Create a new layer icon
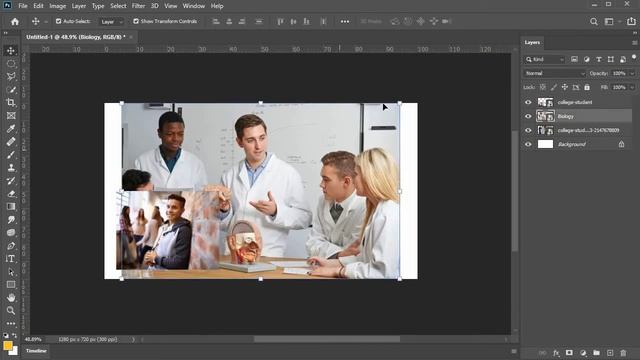The image size is (640, 360). [610, 353]
